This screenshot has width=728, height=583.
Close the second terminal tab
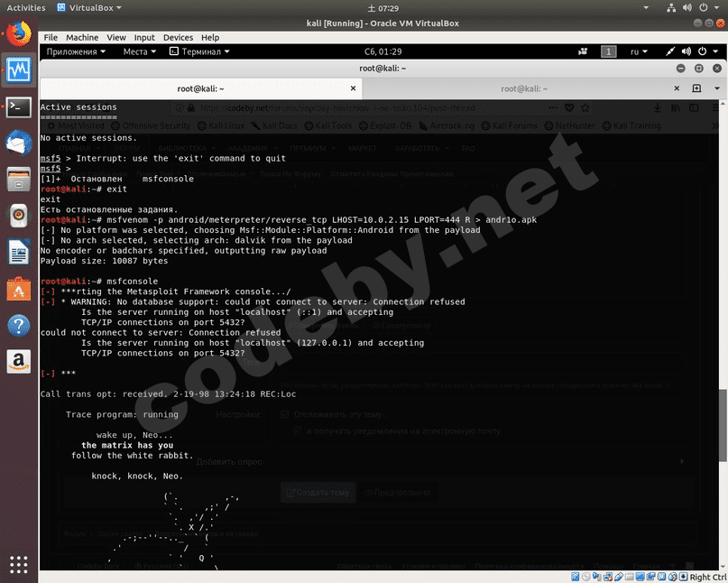click(677, 88)
